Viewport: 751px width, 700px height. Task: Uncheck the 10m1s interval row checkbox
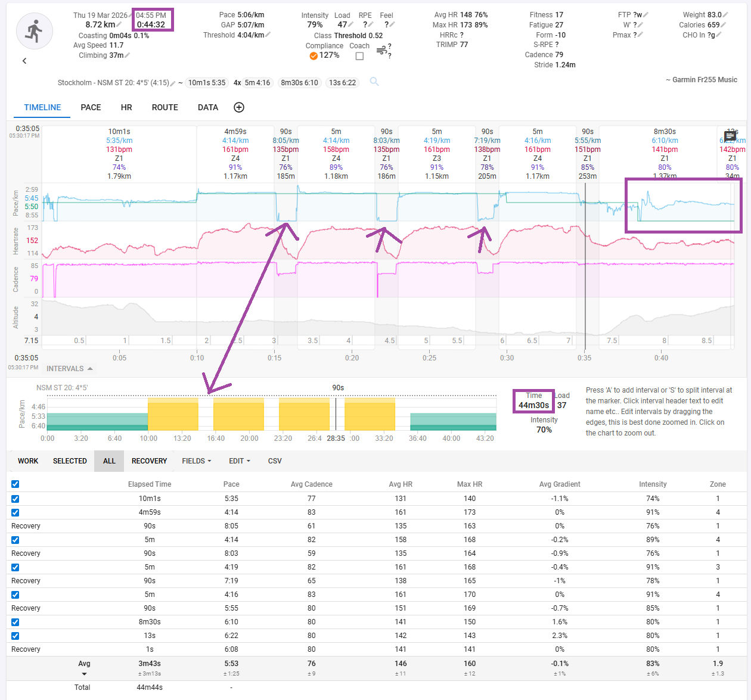point(15,499)
